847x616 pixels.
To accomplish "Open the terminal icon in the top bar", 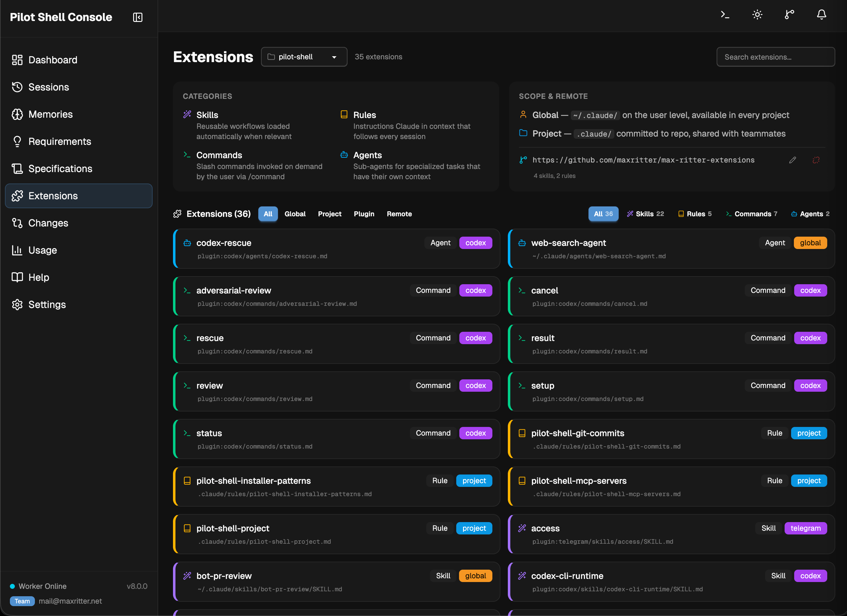I will (725, 15).
